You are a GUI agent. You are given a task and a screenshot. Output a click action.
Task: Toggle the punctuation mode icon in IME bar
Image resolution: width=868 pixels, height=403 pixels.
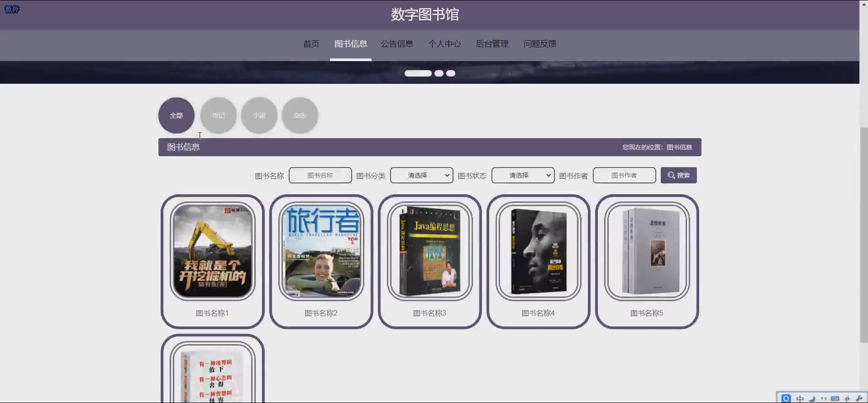tap(824, 398)
